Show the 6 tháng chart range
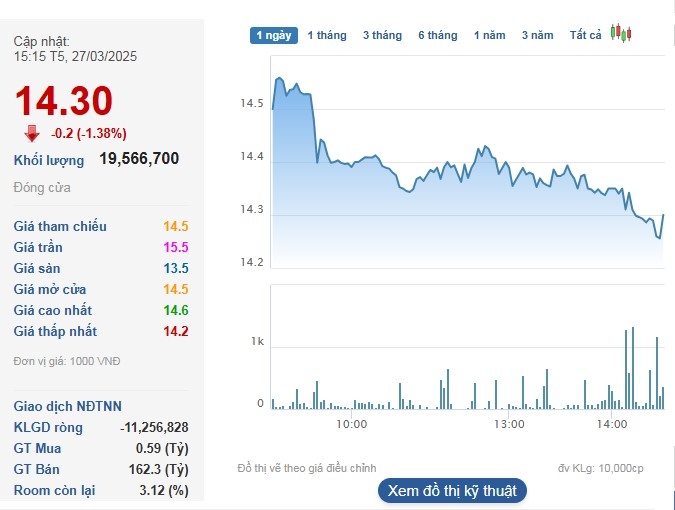Image resolution: width=675 pixels, height=510 pixels. (437, 35)
